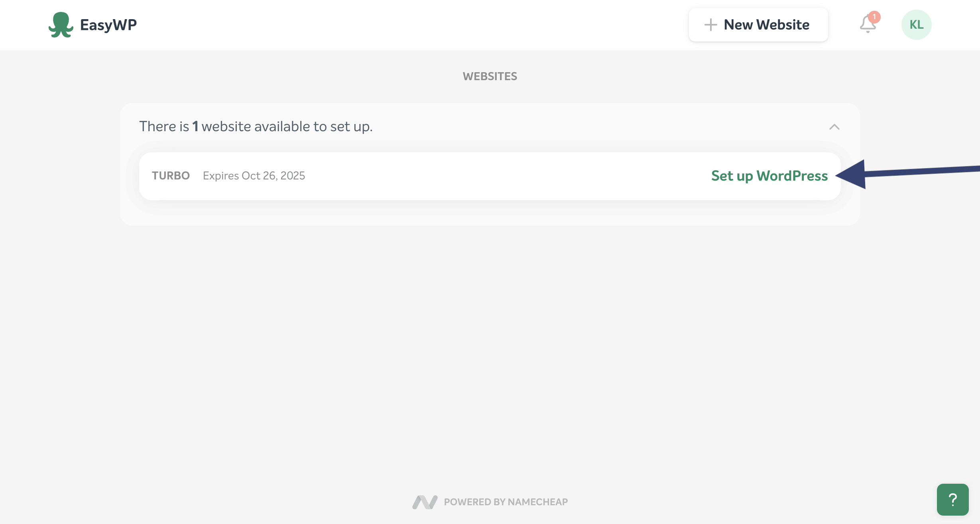The width and height of the screenshot is (980, 524).
Task: Click the plus icon beside New Website
Action: point(710,25)
